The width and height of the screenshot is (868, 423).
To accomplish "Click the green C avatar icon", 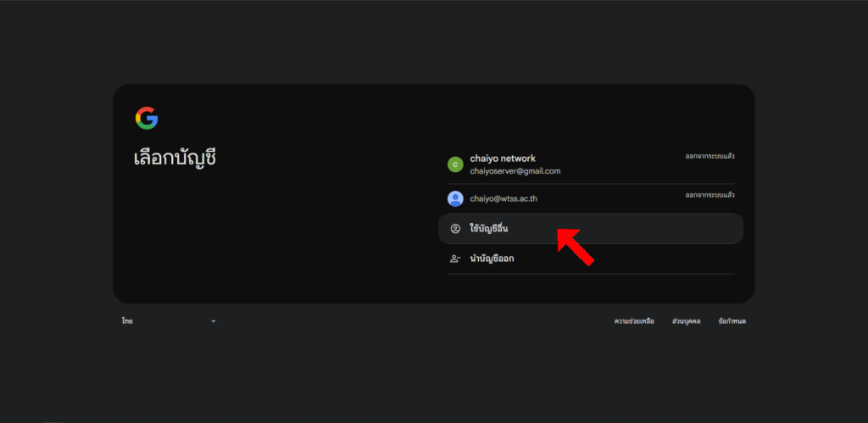I will pos(455,164).
